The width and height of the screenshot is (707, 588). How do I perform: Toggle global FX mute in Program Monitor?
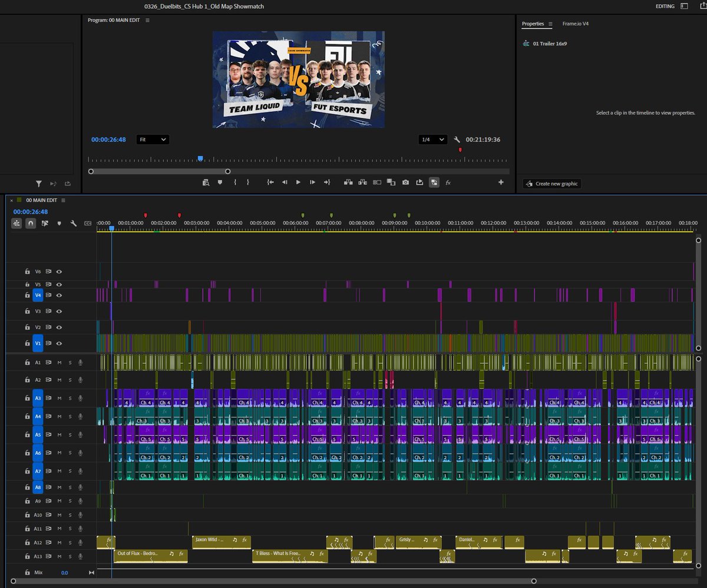click(448, 183)
